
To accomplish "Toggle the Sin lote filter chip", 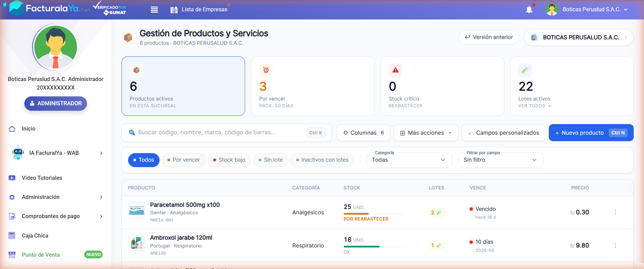I will click(271, 160).
